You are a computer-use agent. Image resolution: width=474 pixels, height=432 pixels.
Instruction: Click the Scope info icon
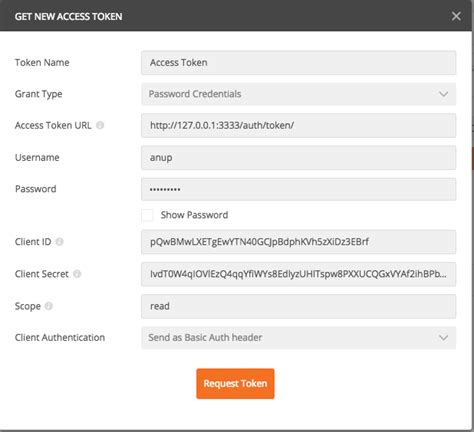[49, 306]
